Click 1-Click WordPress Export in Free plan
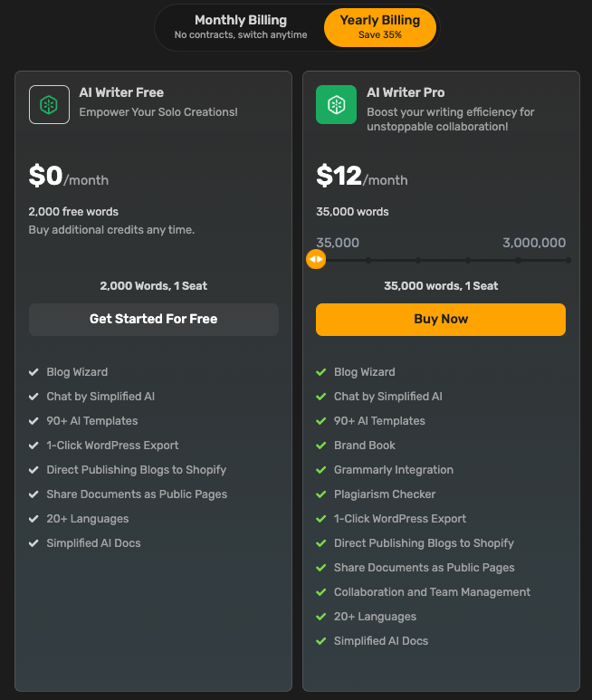Viewport: 592px width, 700px height. [112, 446]
